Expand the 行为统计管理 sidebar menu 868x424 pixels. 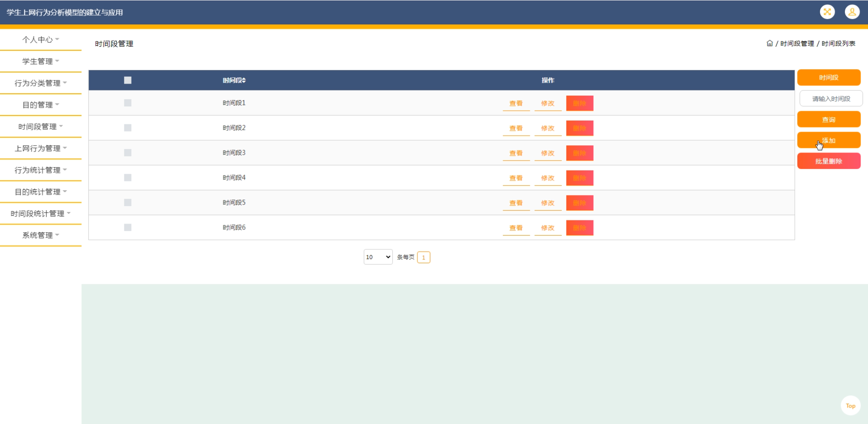pyautogui.click(x=41, y=170)
